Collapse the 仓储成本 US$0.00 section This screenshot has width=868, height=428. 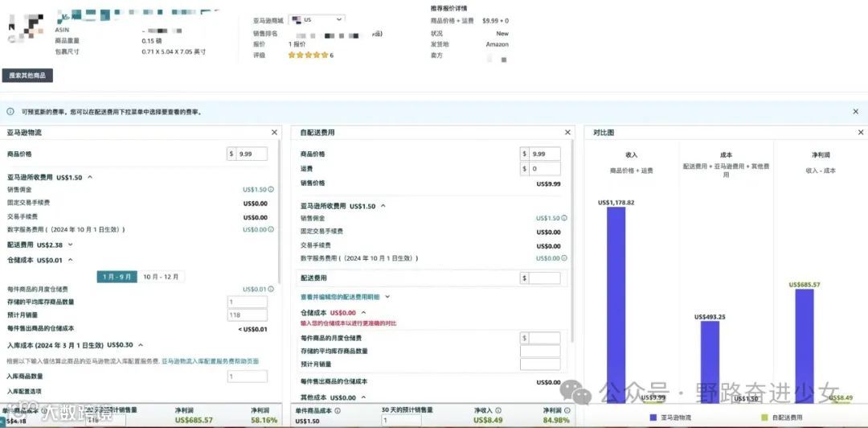point(363,313)
